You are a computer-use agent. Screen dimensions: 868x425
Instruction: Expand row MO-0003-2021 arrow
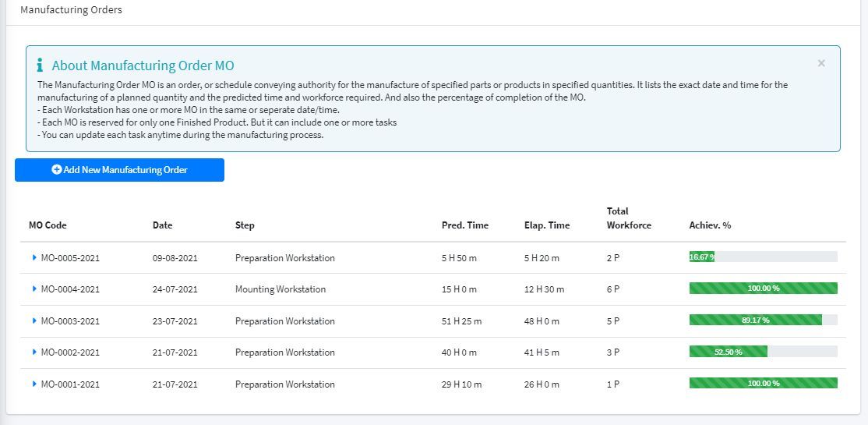[x=34, y=321]
